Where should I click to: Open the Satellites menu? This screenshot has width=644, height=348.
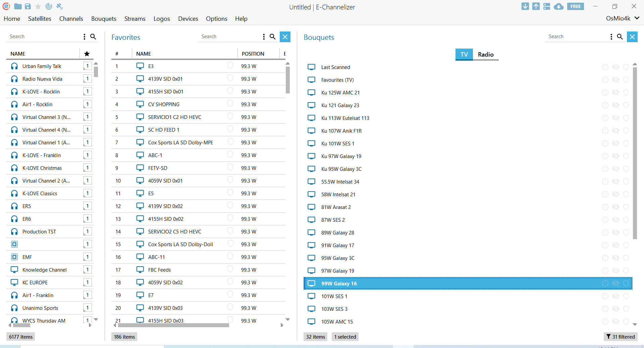coord(40,19)
